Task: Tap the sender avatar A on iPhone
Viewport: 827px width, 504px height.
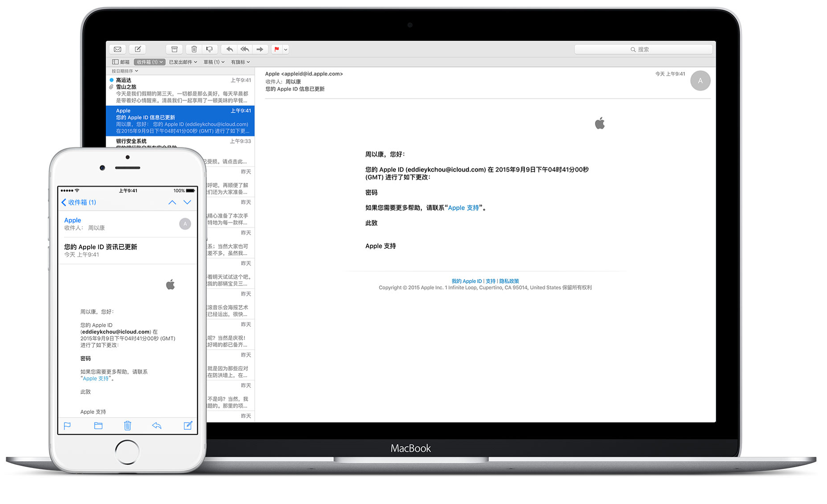Action: [185, 224]
